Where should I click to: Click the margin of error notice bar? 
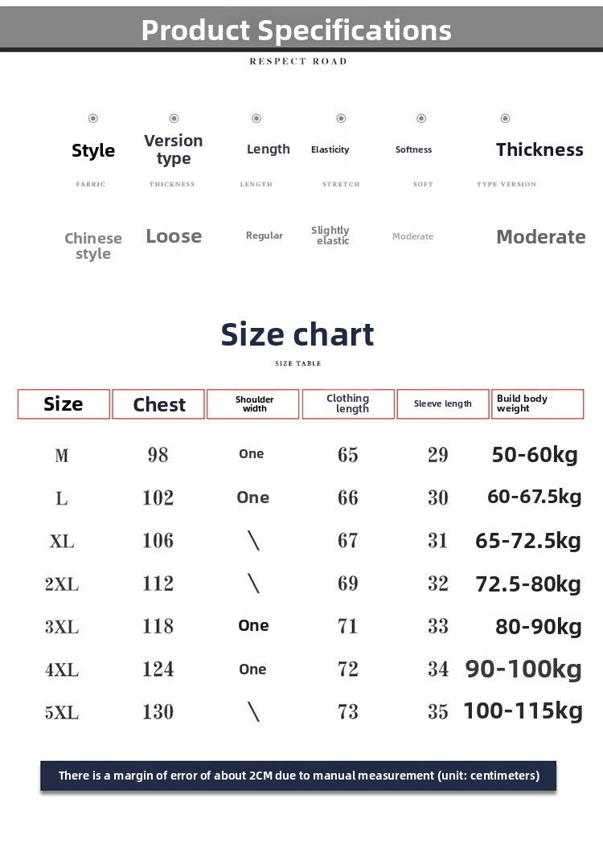click(298, 776)
